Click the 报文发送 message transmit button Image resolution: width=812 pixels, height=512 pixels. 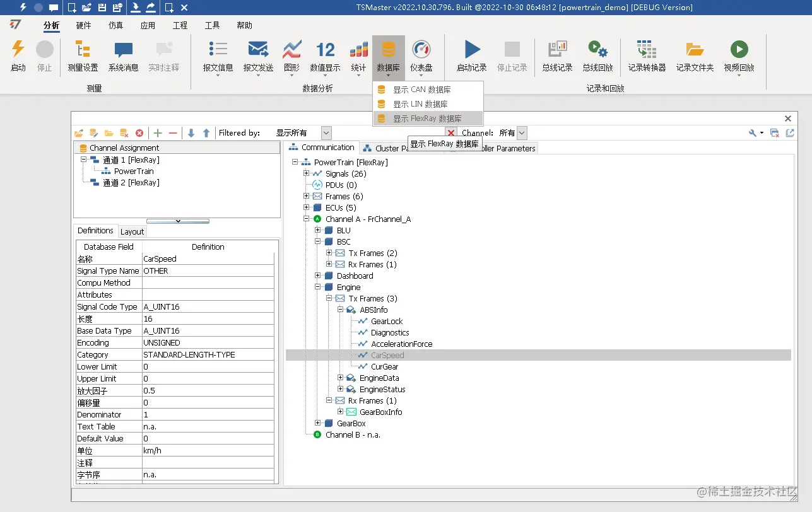coord(258,56)
